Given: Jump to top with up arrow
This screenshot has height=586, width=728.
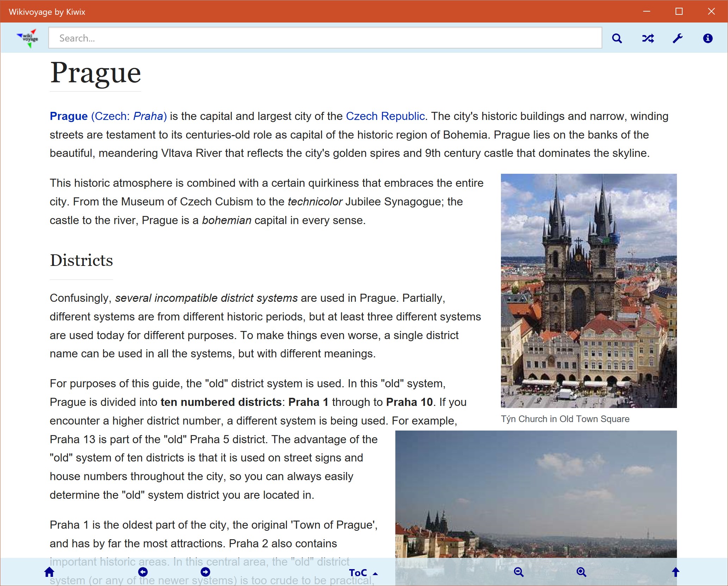Looking at the screenshot, I should coord(675,572).
